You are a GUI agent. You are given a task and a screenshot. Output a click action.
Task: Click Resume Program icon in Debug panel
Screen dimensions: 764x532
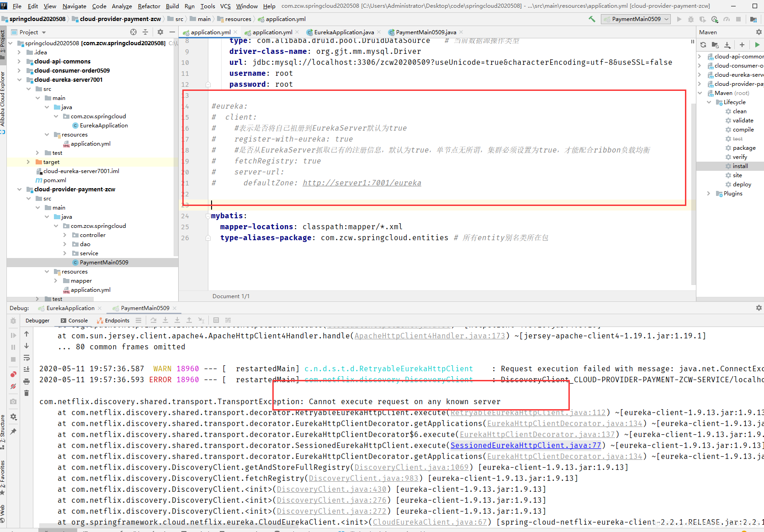(x=13, y=335)
